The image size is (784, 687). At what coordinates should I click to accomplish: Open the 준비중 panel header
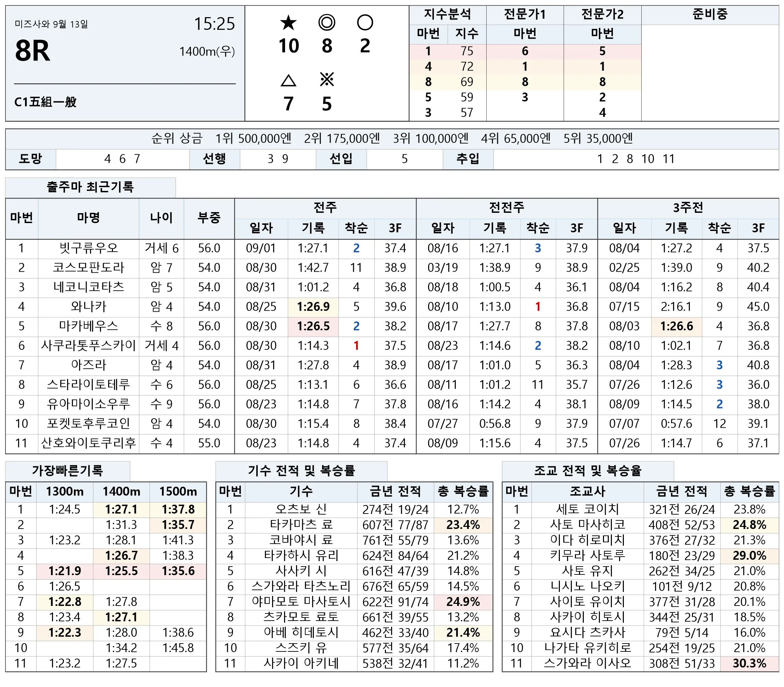click(710, 15)
